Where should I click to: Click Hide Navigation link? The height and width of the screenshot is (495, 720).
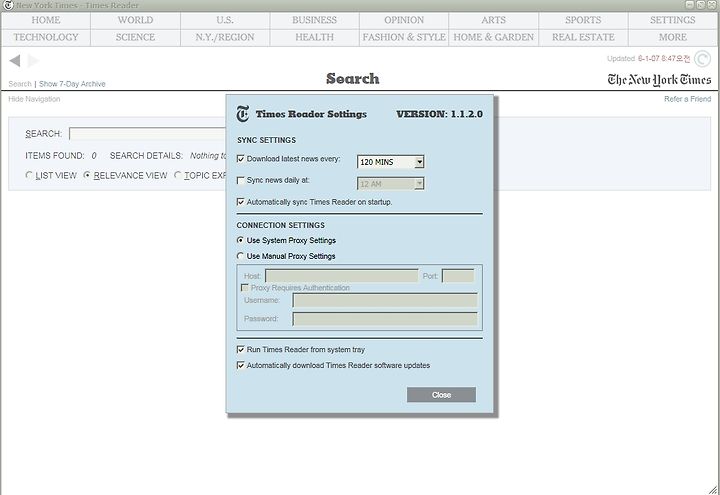34,99
